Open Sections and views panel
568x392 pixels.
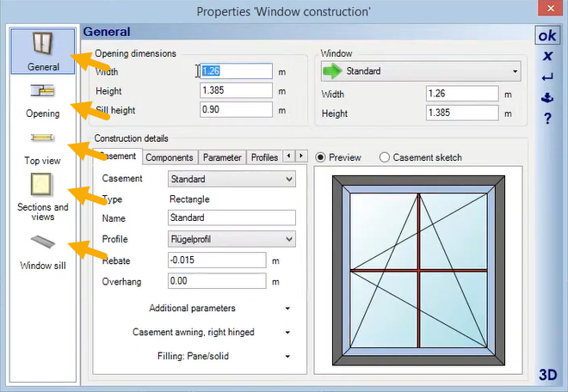pos(42,195)
